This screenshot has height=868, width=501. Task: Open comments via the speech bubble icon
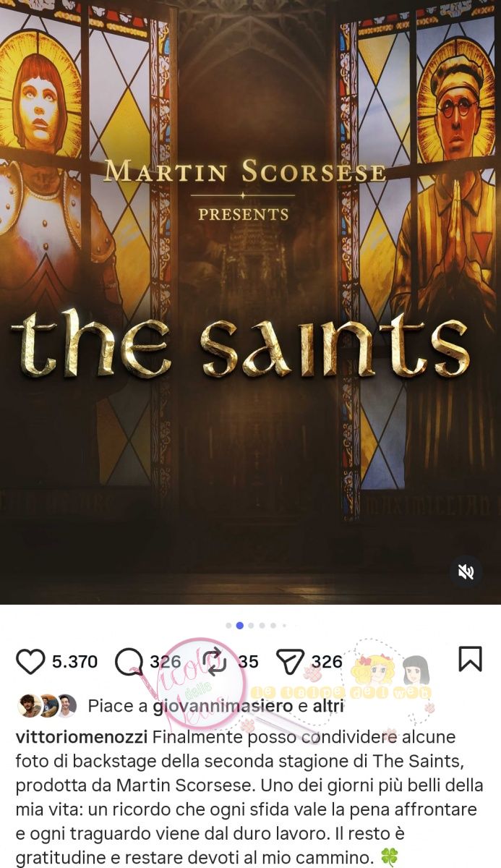click(x=129, y=661)
